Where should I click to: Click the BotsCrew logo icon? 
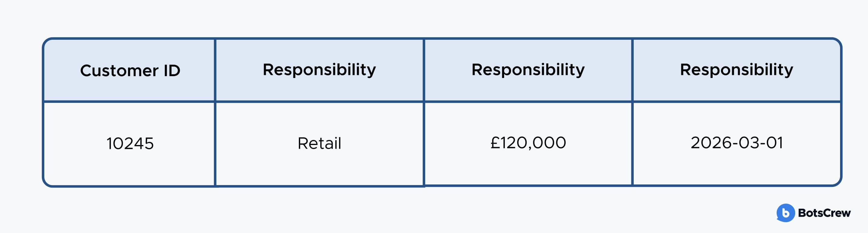(785, 213)
